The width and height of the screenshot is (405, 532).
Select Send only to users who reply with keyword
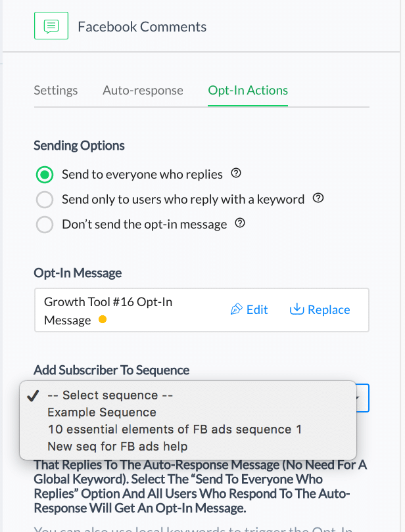pos(45,200)
